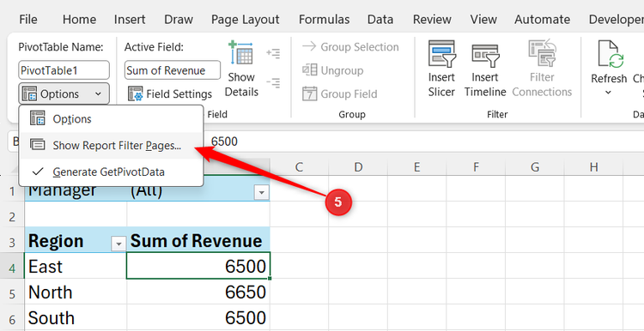Select column E header
The image size is (644, 331).
click(x=416, y=167)
